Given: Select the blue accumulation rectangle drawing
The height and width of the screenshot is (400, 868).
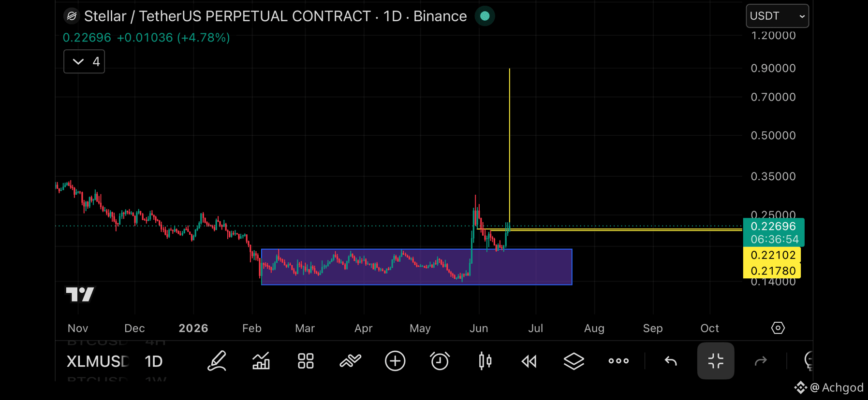Looking at the screenshot, I should [x=416, y=267].
